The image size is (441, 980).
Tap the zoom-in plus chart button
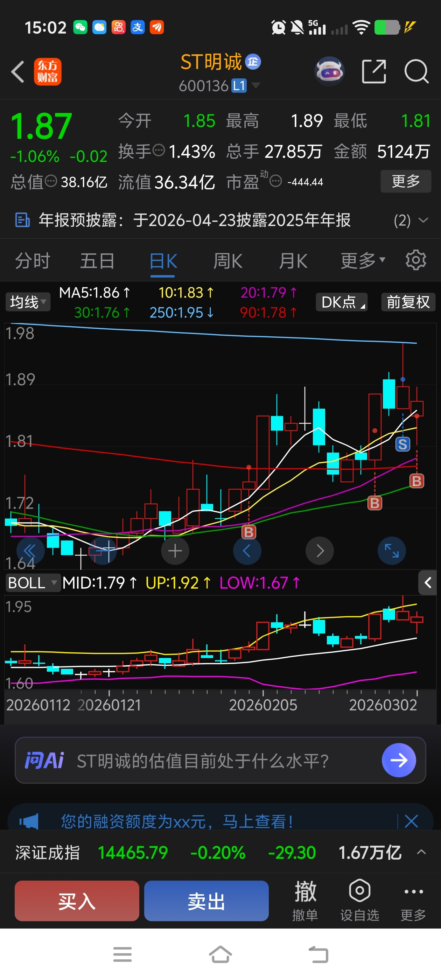[x=175, y=551]
